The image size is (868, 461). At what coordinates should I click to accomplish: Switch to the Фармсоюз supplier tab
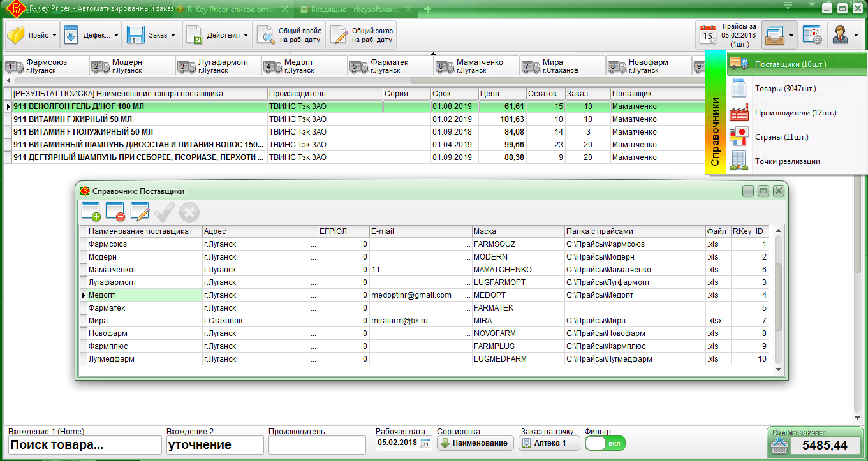click(x=45, y=66)
